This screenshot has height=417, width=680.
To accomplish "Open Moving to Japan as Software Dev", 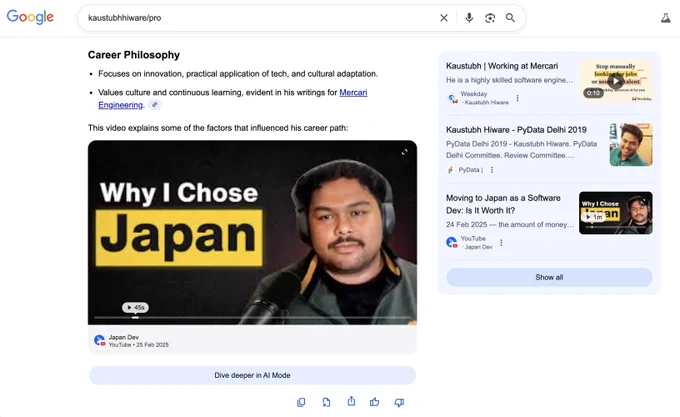I will pos(503,204).
